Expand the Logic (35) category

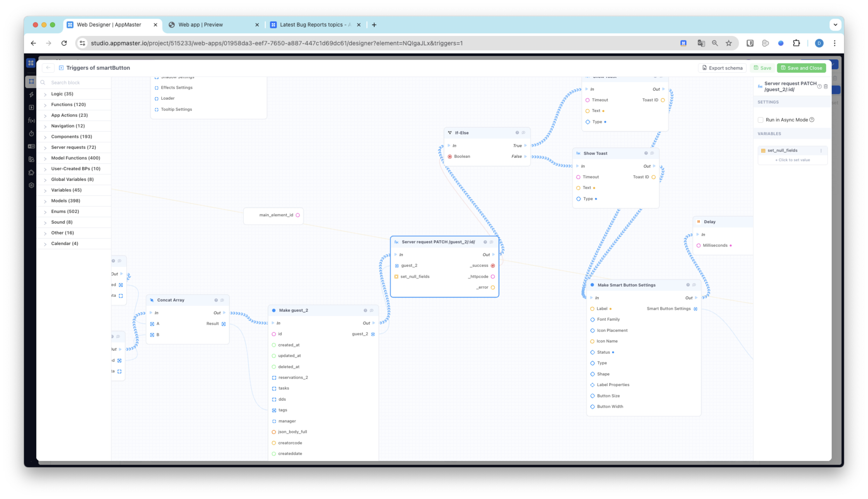(x=74, y=94)
